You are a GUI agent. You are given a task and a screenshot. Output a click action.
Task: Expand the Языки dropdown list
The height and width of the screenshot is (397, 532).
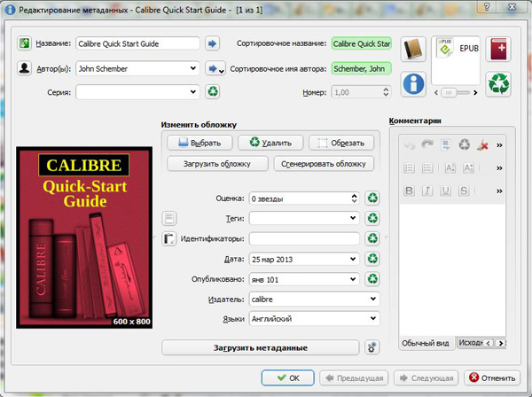tap(372, 319)
